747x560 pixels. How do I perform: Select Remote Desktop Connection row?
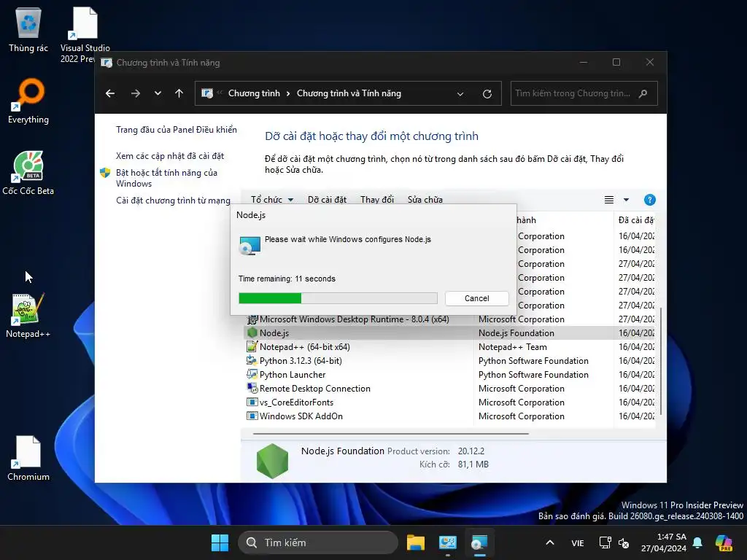[451, 388]
